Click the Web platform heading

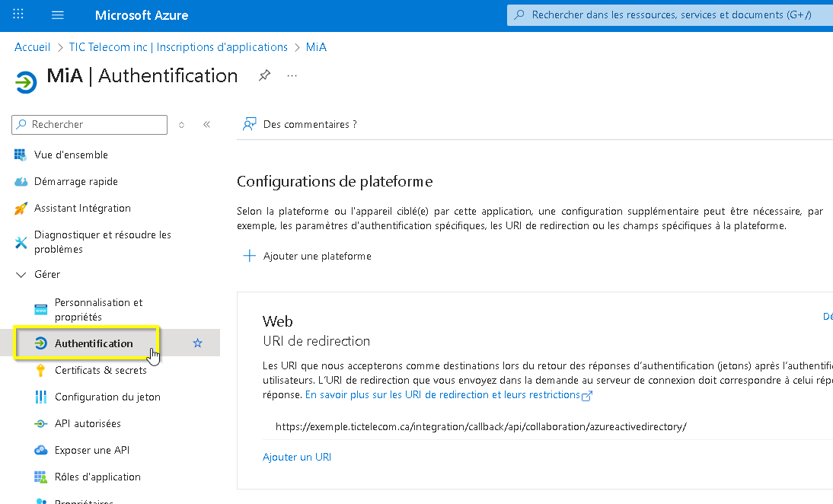[x=277, y=321]
